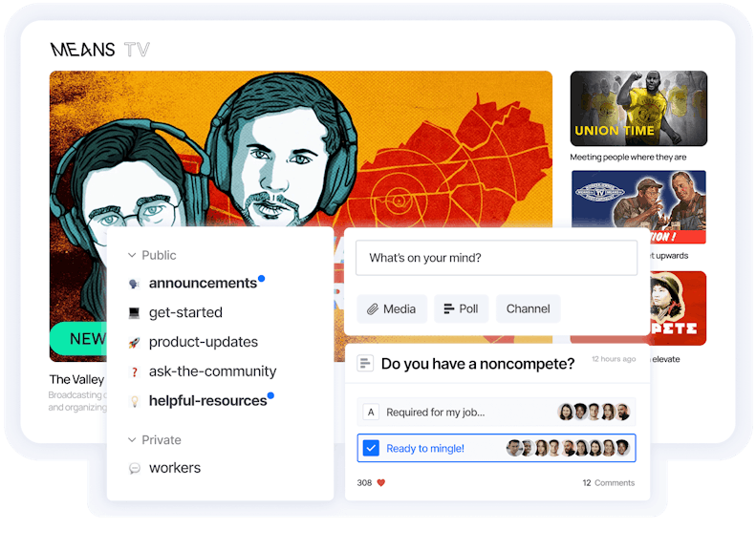
Task: Click the Media attachment button
Action: point(392,308)
